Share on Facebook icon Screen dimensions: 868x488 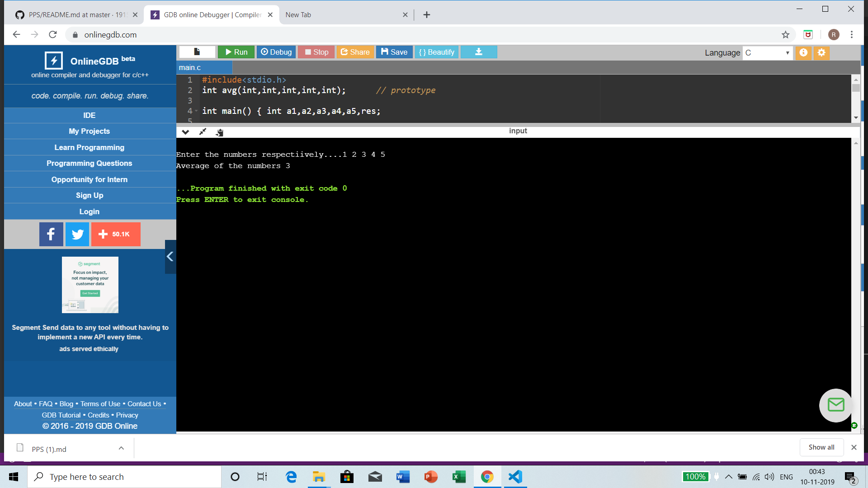click(x=51, y=234)
